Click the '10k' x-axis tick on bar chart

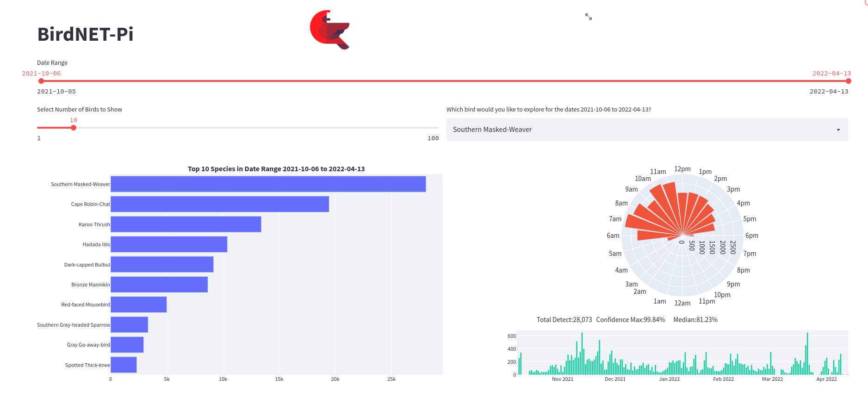(x=223, y=379)
